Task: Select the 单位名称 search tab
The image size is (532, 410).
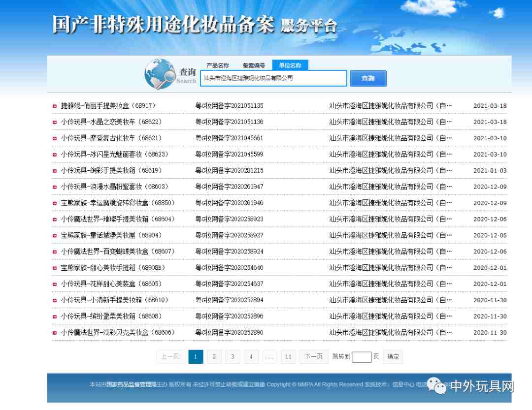Action: (x=290, y=65)
